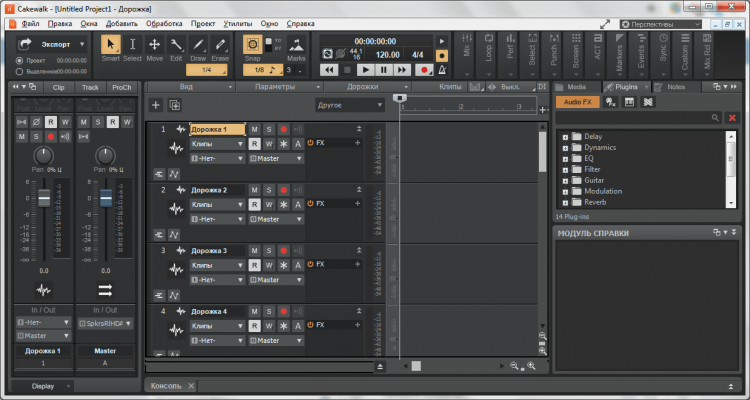This screenshot has width=750, height=400.
Task: Mute track Дорожка 1
Action: [x=254, y=129]
